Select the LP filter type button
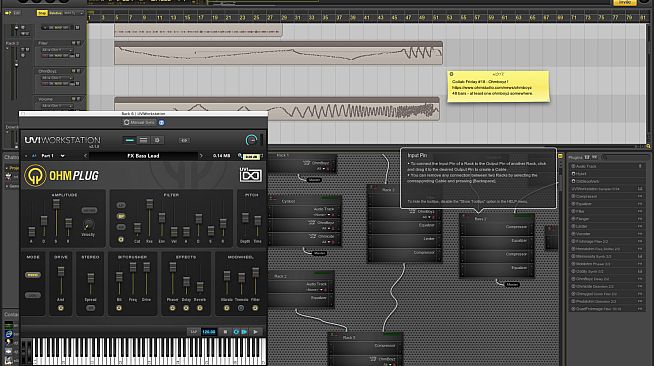The height and width of the screenshot is (366, 654). [x=121, y=205]
